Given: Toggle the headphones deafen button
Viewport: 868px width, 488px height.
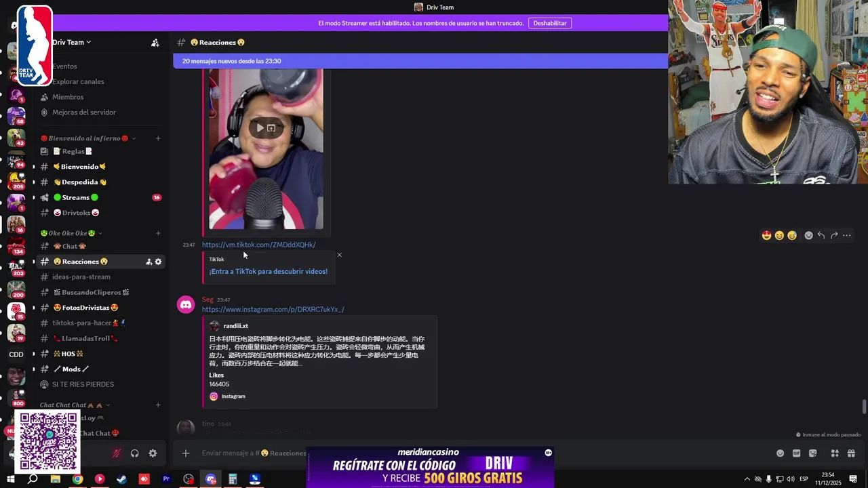Looking at the screenshot, I should pyautogui.click(x=134, y=453).
